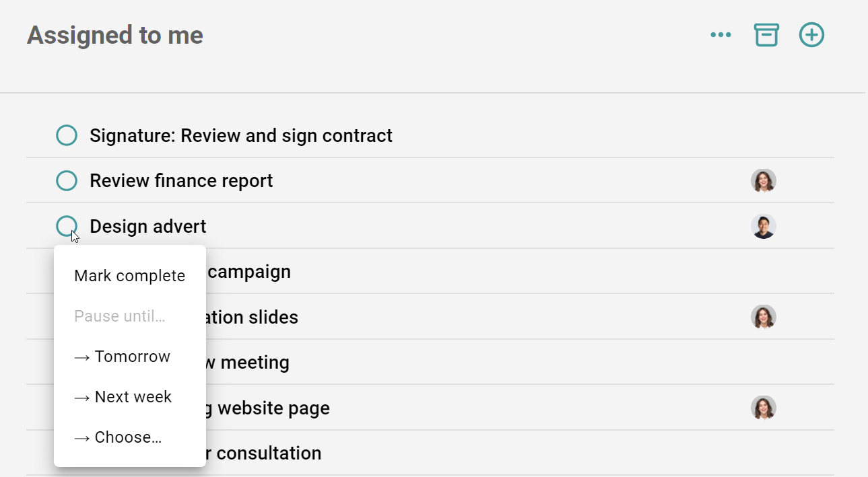
Task: Click avatar on the presentation slides row
Action: click(764, 317)
